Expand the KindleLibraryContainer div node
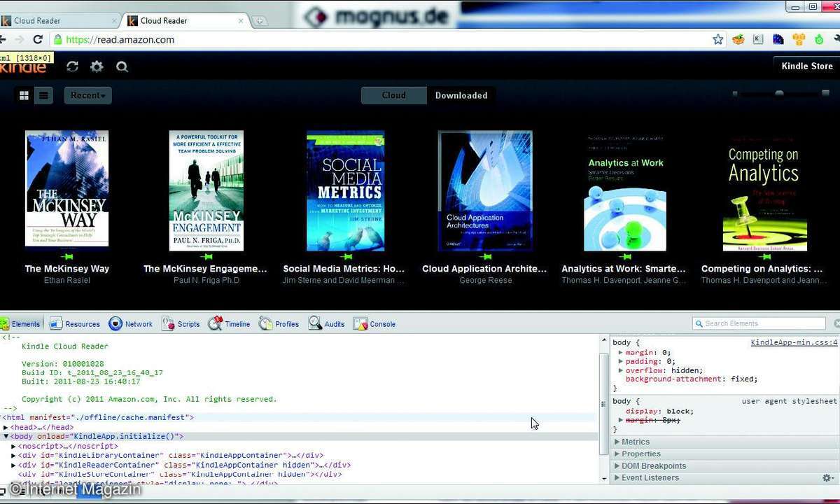 [14, 456]
